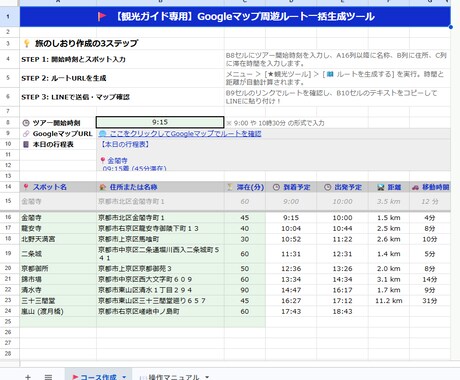Click the 移動時間 column header cell
460x380 pixels.
pyautogui.click(x=430, y=187)
